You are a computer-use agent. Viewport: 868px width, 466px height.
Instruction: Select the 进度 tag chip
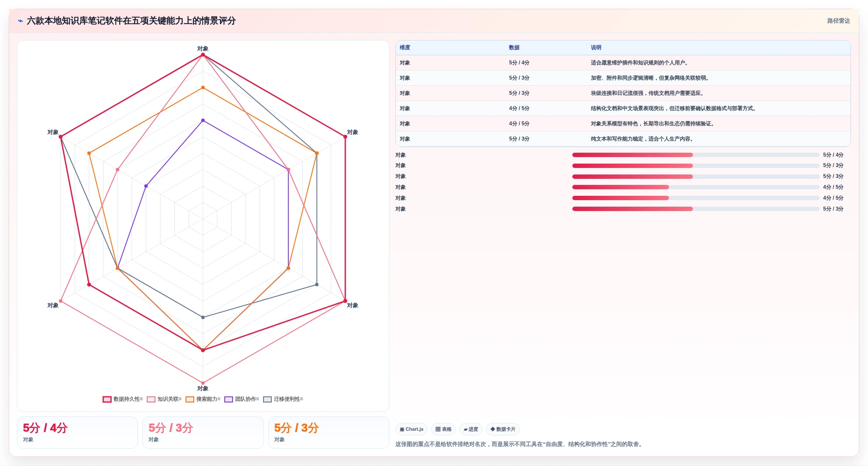click(471, 429)
